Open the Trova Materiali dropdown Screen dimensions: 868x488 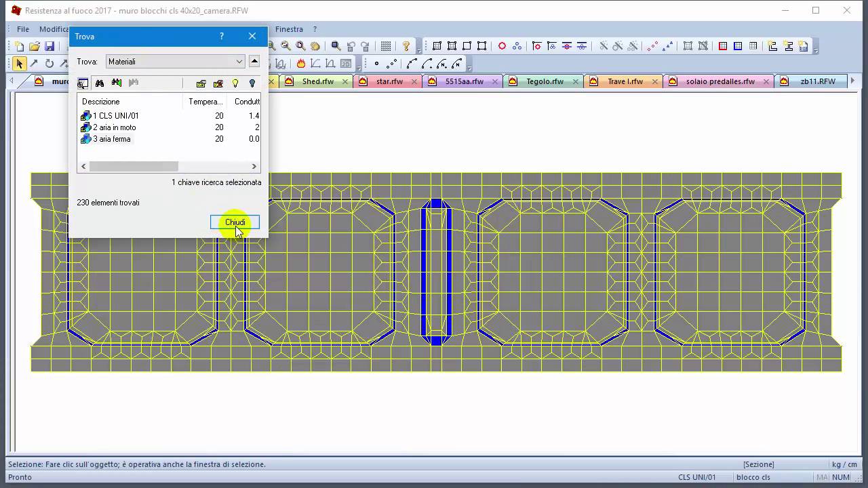[175, 62]
